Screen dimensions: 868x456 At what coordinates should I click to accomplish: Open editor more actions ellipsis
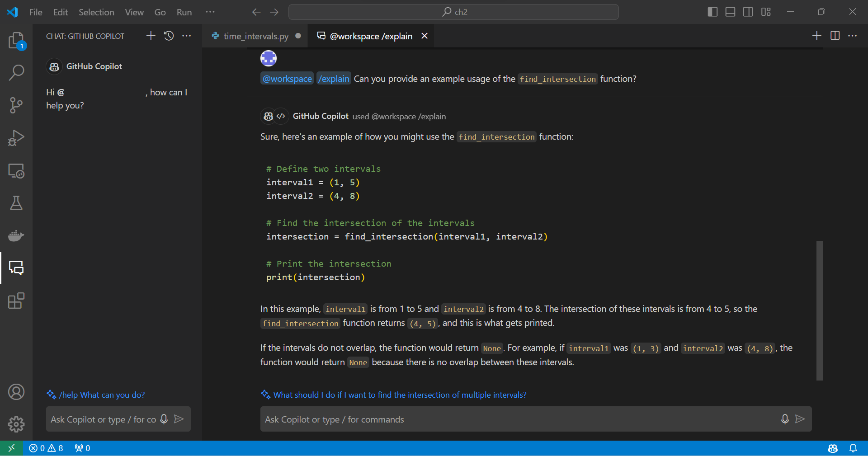click(853, 36)
